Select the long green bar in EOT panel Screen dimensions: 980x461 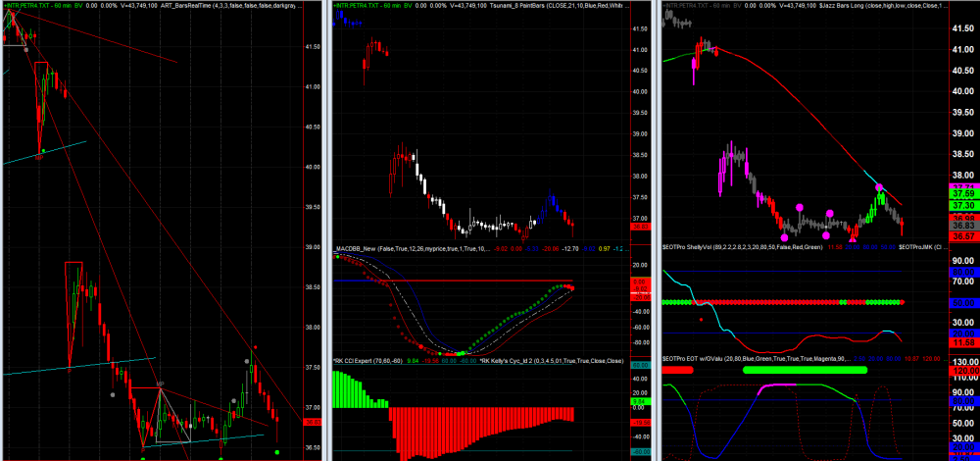(x=806, y=370)
